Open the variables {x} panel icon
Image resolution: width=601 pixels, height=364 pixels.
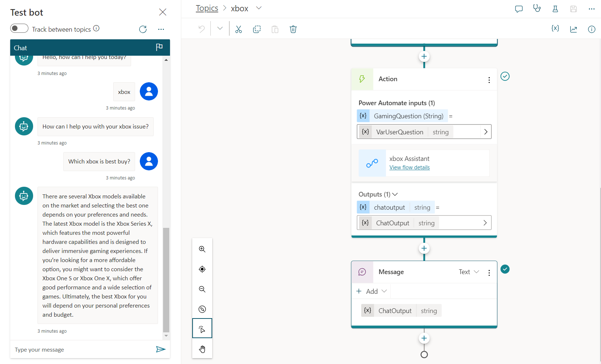pyautogui.click(x=555, y=29)
